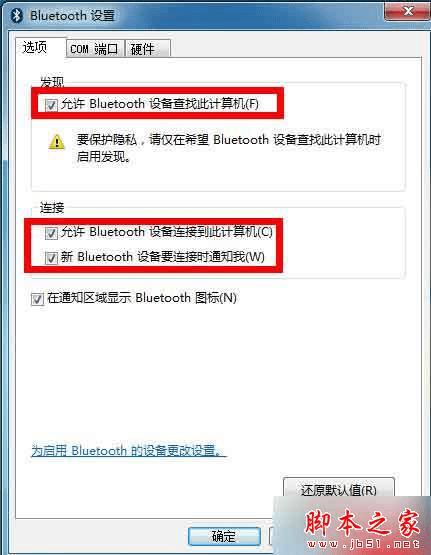
Task: Click the 还原默认值(R) button
Action: 338,490
